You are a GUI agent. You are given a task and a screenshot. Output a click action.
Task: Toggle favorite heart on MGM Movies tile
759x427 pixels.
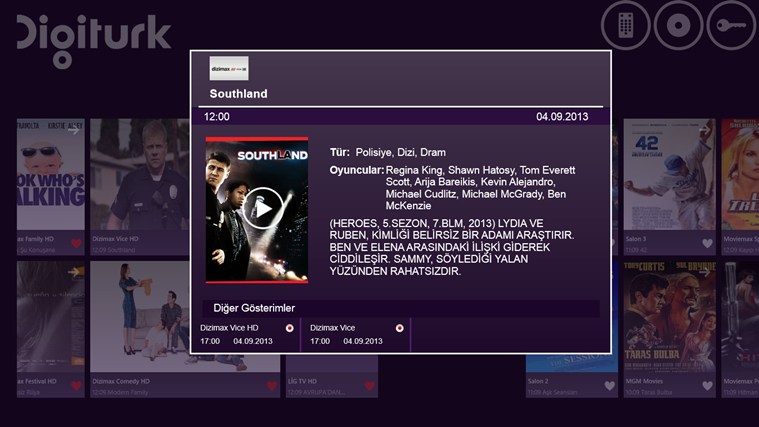click(x=707, y=386)
